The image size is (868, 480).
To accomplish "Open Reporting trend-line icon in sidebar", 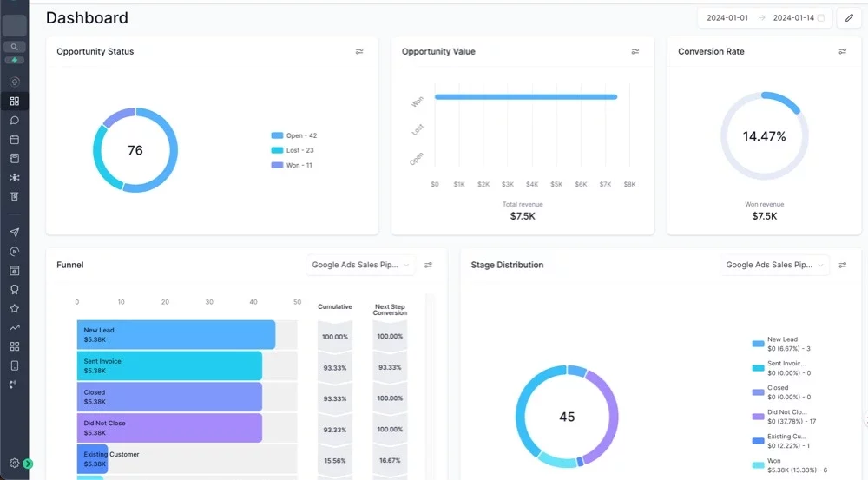I will click(x=15, y=327).
